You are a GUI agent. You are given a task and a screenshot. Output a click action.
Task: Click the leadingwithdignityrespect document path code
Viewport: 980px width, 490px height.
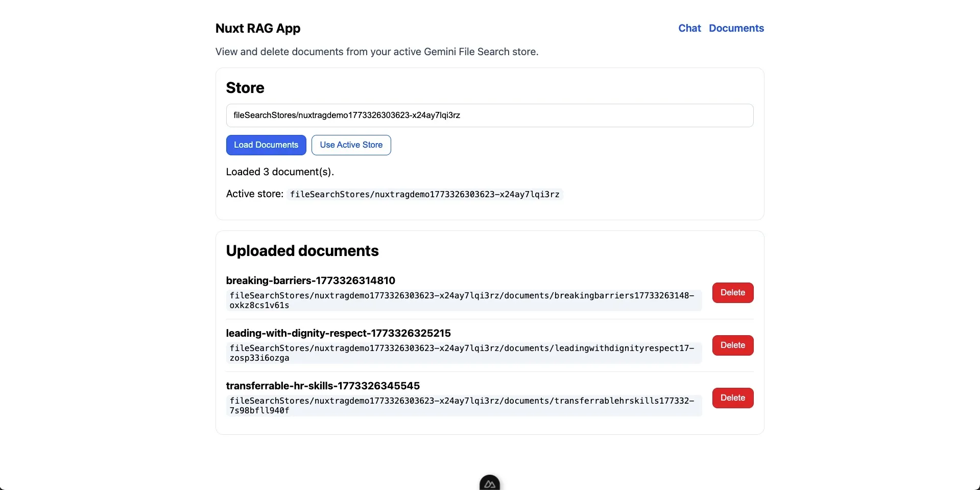click(464, 353)
